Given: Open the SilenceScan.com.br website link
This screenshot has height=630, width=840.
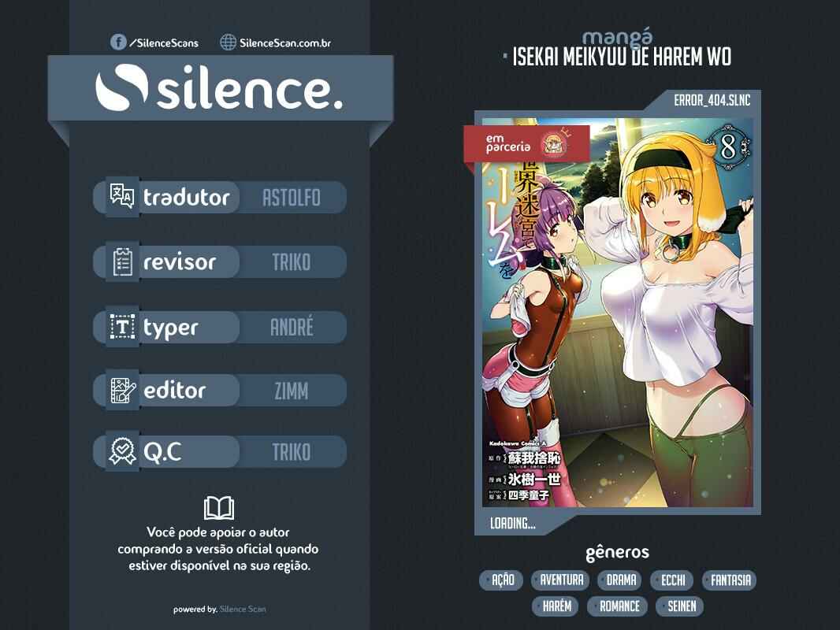Looking at the screenshot, I should tap(284, 43).
